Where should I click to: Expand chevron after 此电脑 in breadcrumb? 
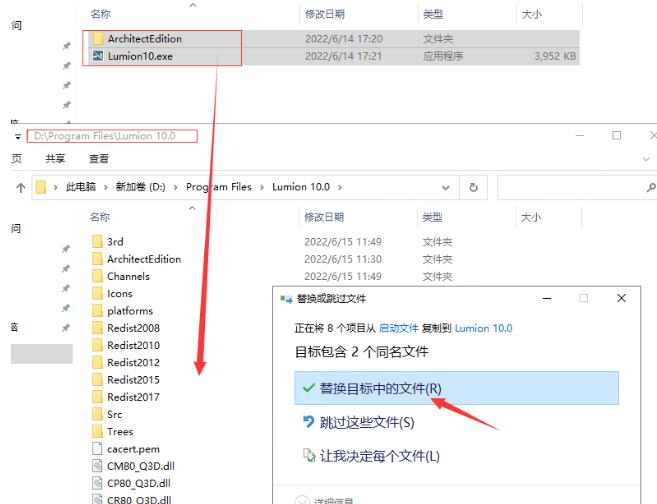(x=55, y=187)
